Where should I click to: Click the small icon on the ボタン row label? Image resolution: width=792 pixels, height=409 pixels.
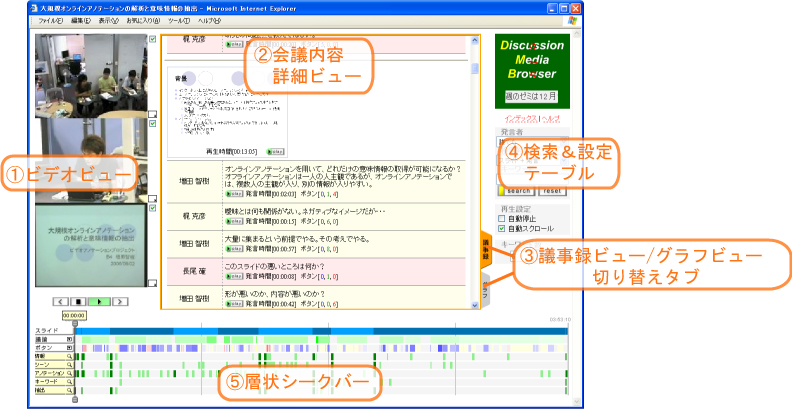point(70,348)
